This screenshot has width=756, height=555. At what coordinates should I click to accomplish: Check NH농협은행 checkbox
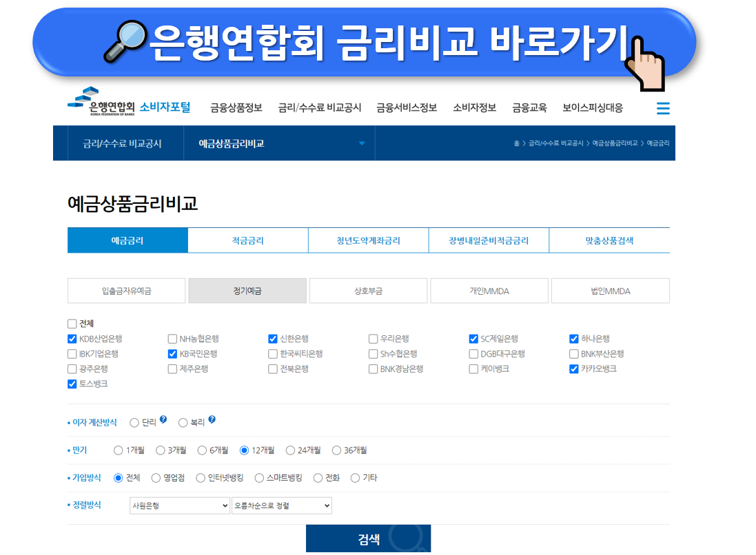point(172,339)
